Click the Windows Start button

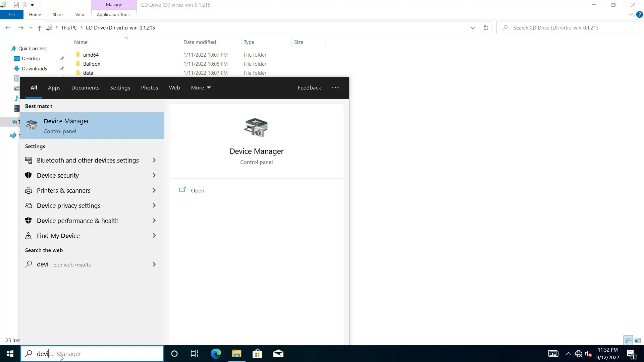tap(10, 354)
